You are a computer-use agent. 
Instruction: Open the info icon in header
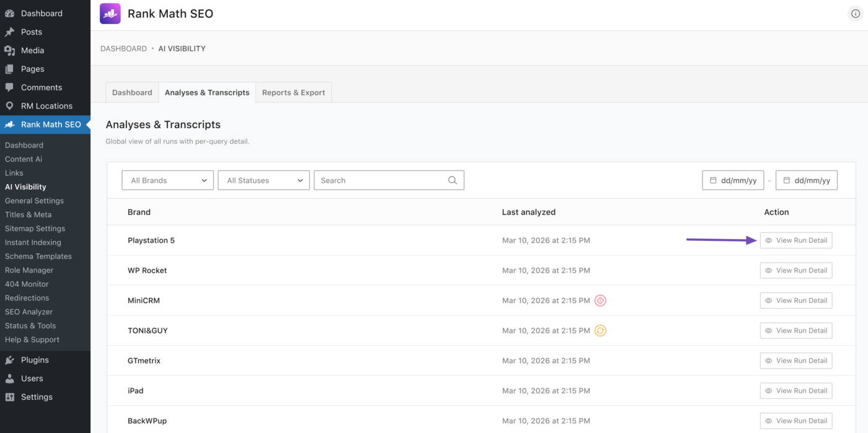tap(855, 14)
